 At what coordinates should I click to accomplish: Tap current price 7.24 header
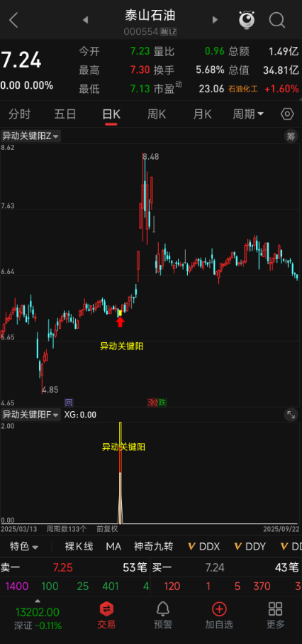(x=21, y=61)
